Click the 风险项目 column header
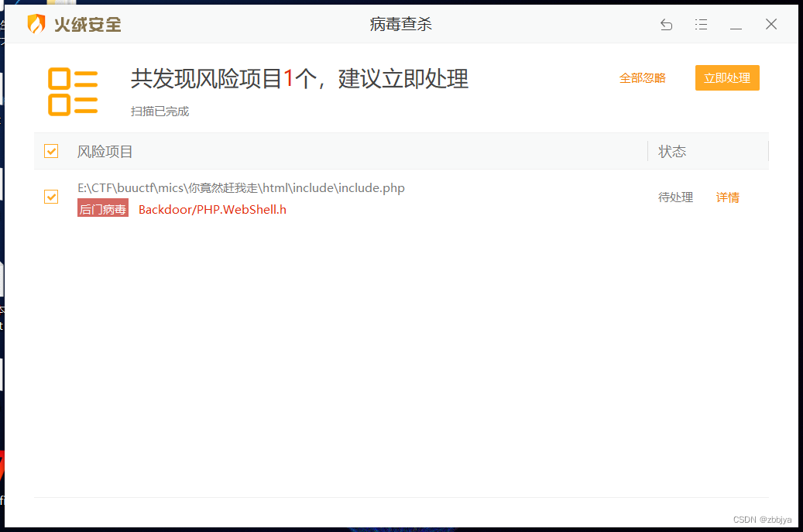Screen dimensions: 803x532 pos(105,152)
